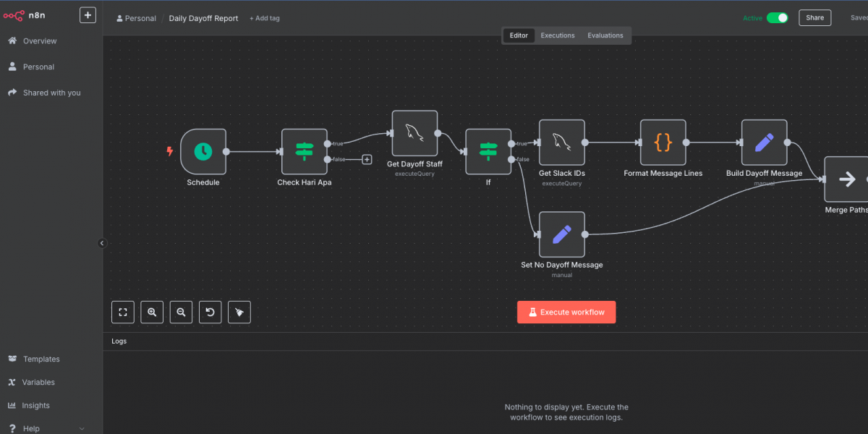
Task: Click the zoom in magnifier icon
Action: coord(152,312)
